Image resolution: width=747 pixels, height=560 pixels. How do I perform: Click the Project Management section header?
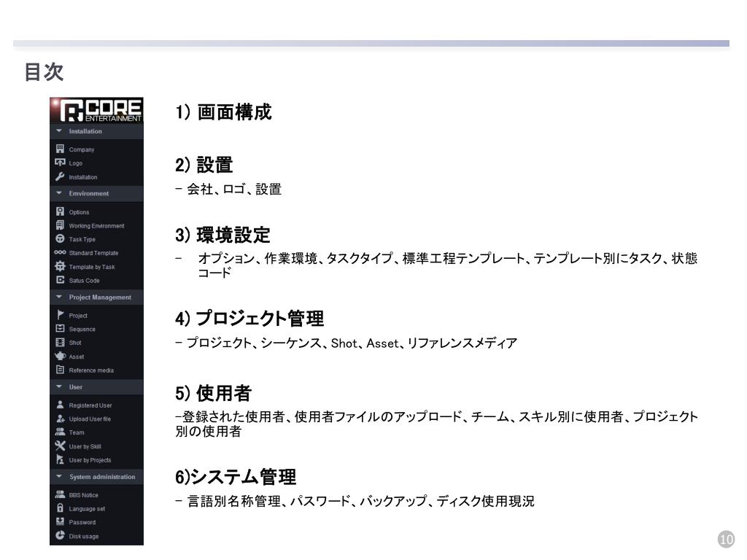(x=96, y=297)
